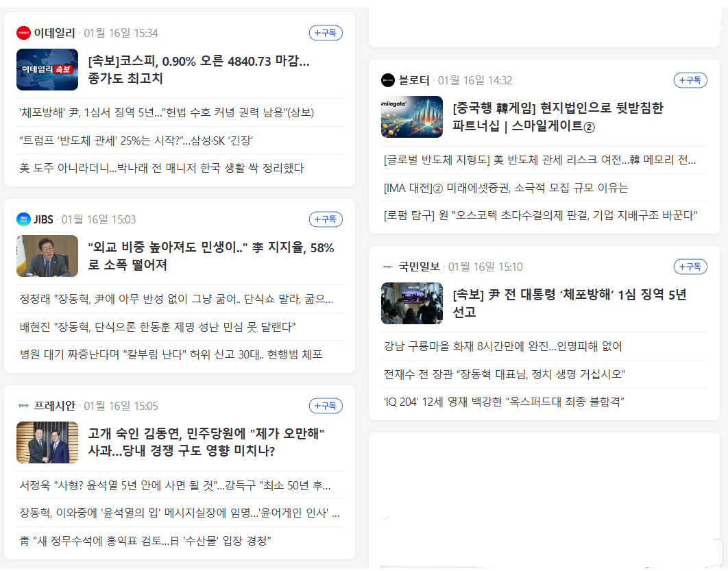
Task: Click publisher name 이데일리
Action: coord(54,33)
